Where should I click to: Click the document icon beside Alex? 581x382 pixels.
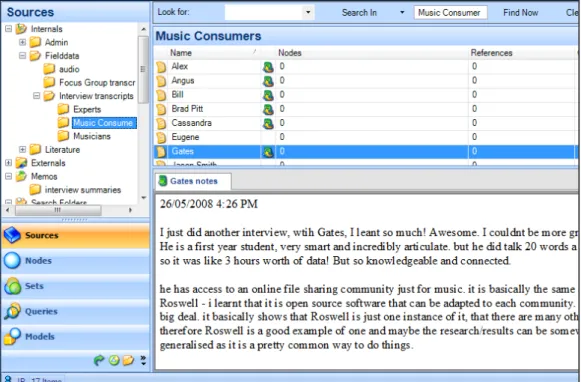(x=161, y=67)
